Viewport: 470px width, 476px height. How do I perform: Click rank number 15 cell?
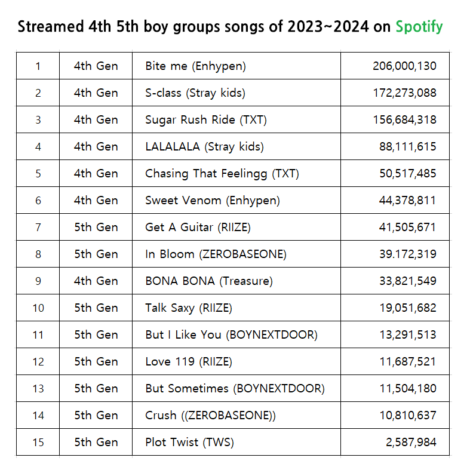point(38,443)
